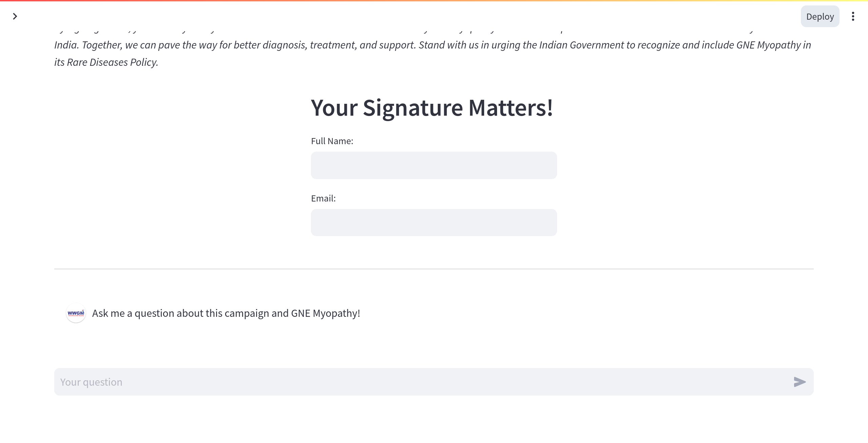The width and height of the screenshot is (868, 443).
Task: Focus the Email text field
Action: 434,223
